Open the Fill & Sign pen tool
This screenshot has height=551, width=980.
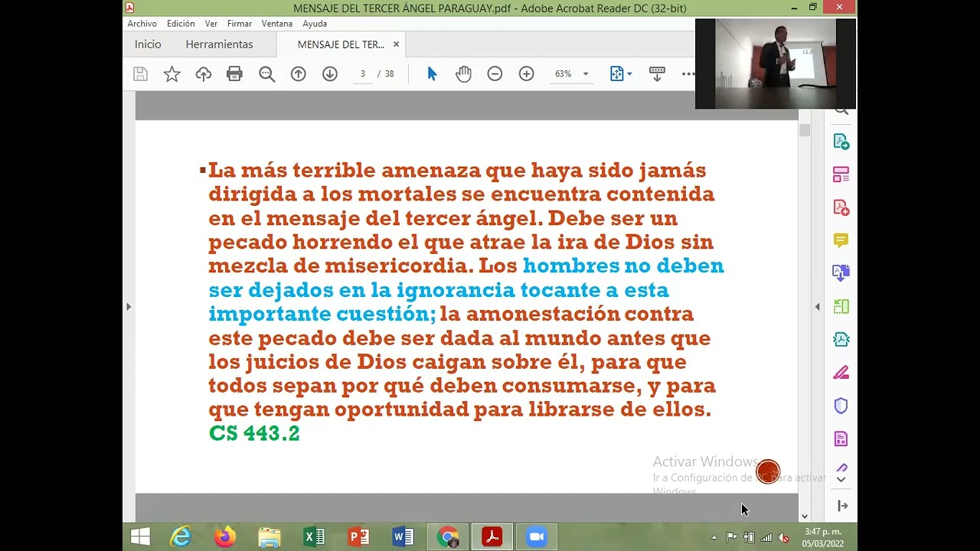(x=841, y=373)
